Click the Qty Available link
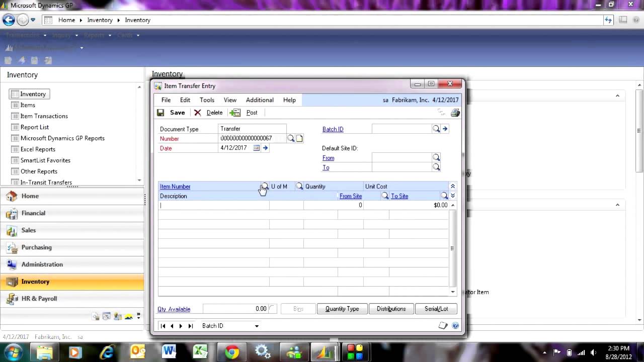 (174, 309)
